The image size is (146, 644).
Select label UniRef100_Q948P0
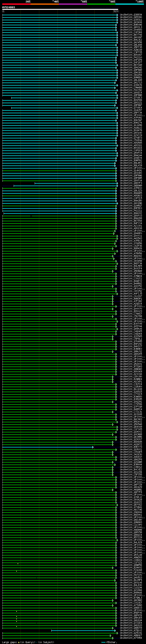pyautogui.click(x=131, y=233)
